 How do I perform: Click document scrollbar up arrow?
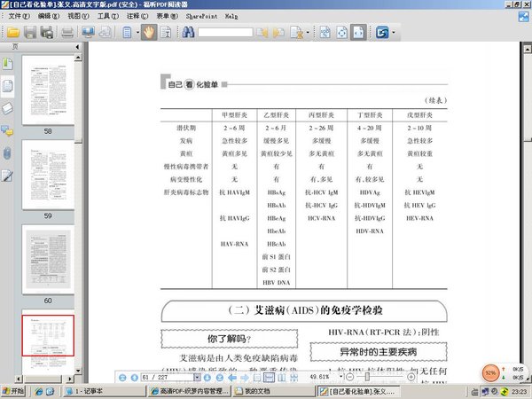click(528, 49)
